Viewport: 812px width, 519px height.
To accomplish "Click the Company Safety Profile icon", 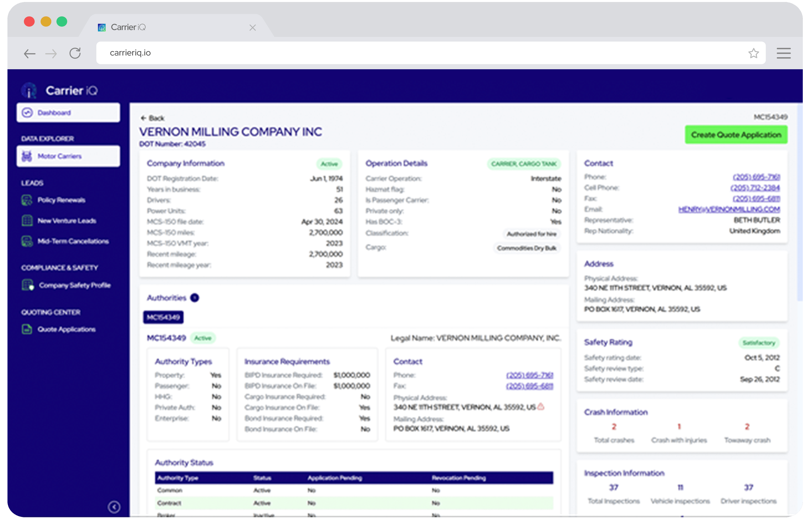I will click(x=28, y=285).
